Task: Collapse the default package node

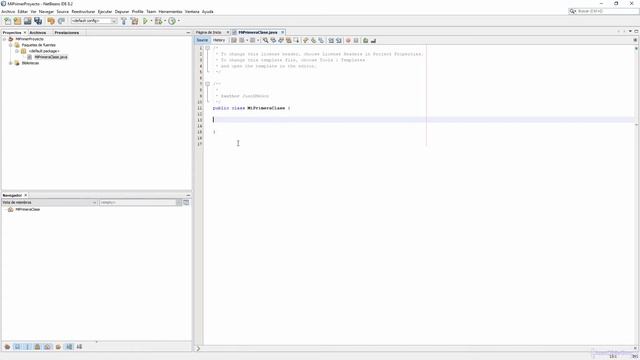Action: point(17,51)
